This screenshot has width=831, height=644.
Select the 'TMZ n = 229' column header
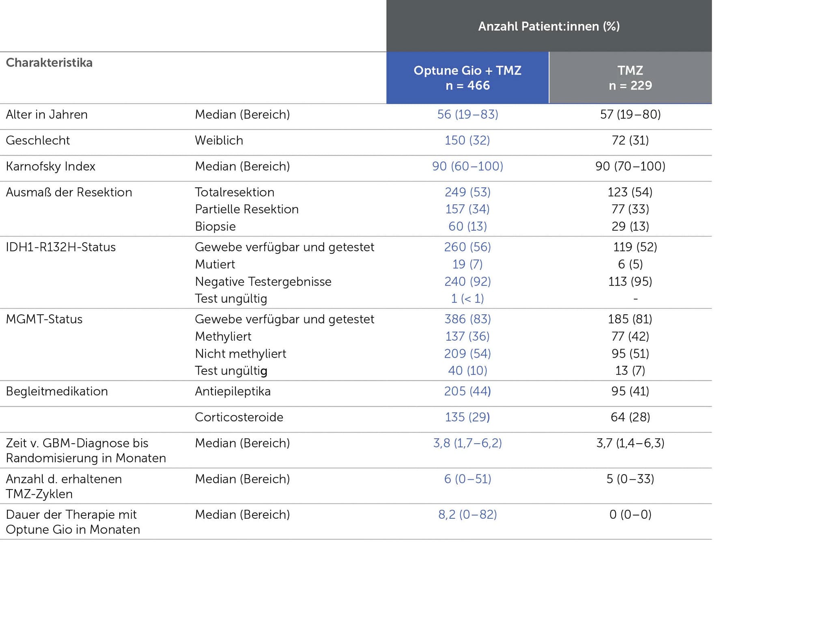630,77
